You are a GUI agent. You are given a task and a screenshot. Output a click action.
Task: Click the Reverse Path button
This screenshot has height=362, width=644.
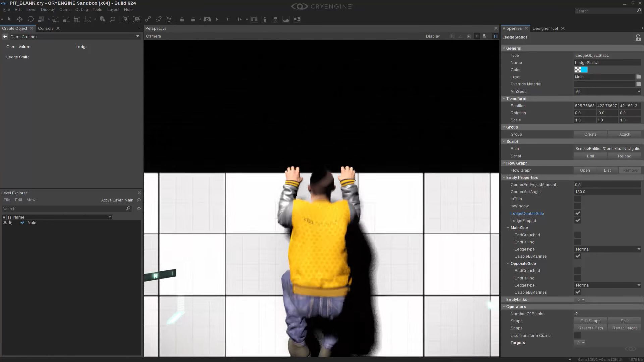pyautogui.click(x=590, y=328)
